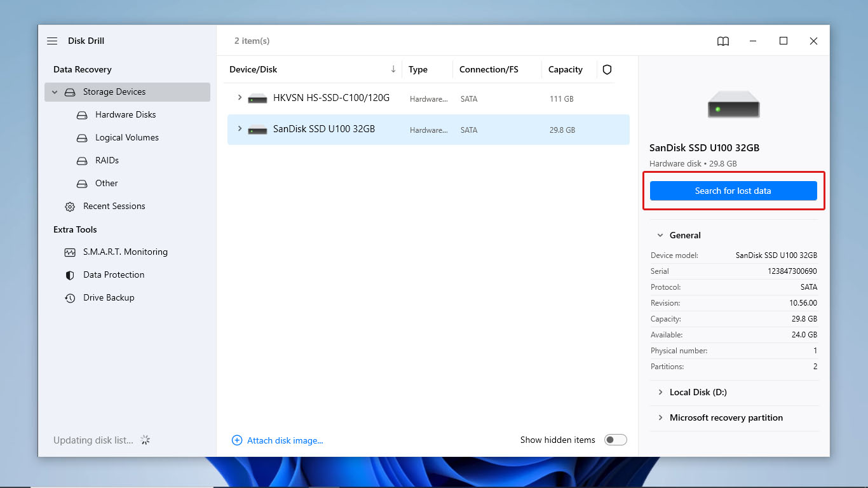Click the Logical Volumes icon

coord(82,138)
